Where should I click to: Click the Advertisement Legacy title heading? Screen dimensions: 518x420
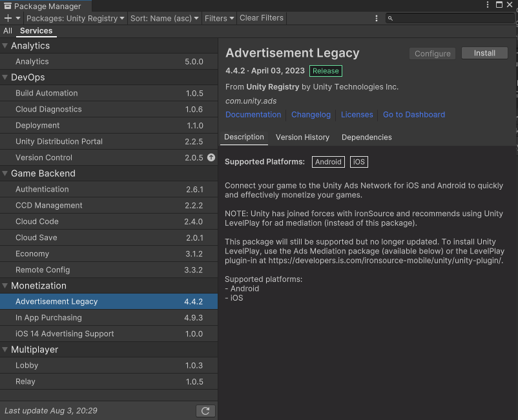coord(293,53)
